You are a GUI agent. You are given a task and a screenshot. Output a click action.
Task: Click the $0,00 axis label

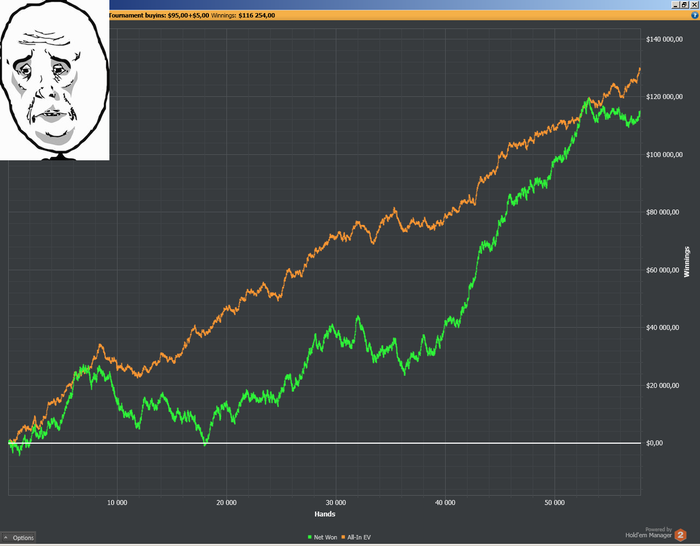654,443
